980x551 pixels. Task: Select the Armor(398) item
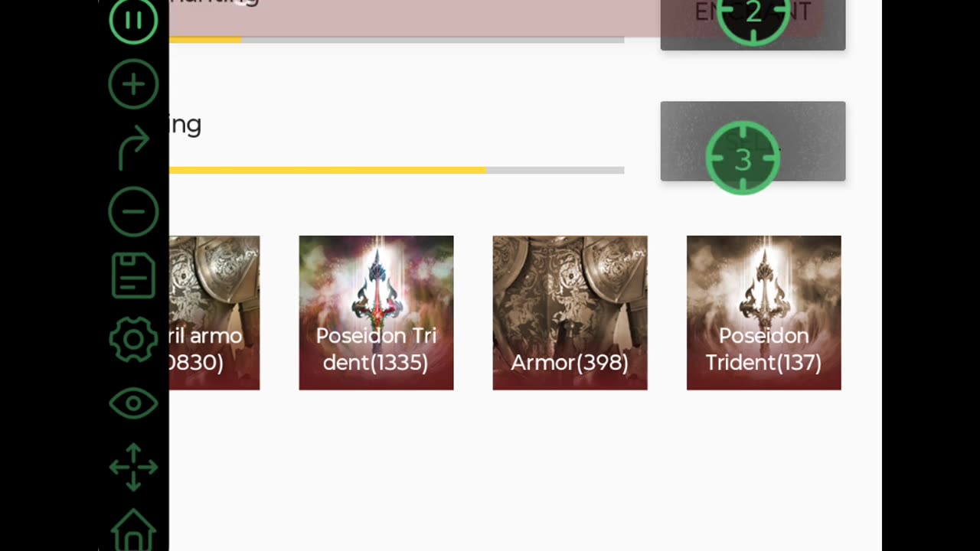570,313
